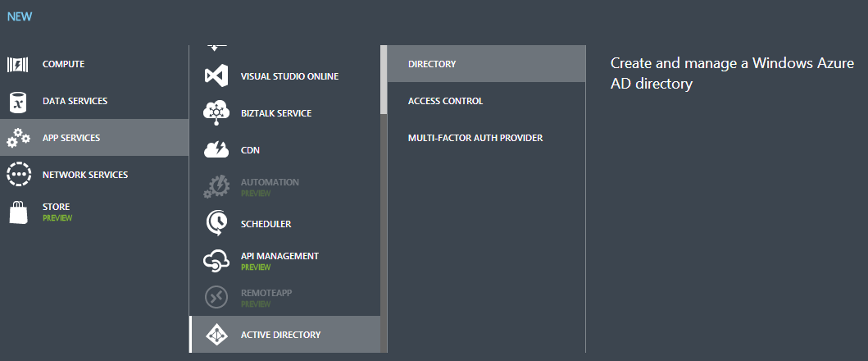Click the Compute category icon

click(17, 65)
